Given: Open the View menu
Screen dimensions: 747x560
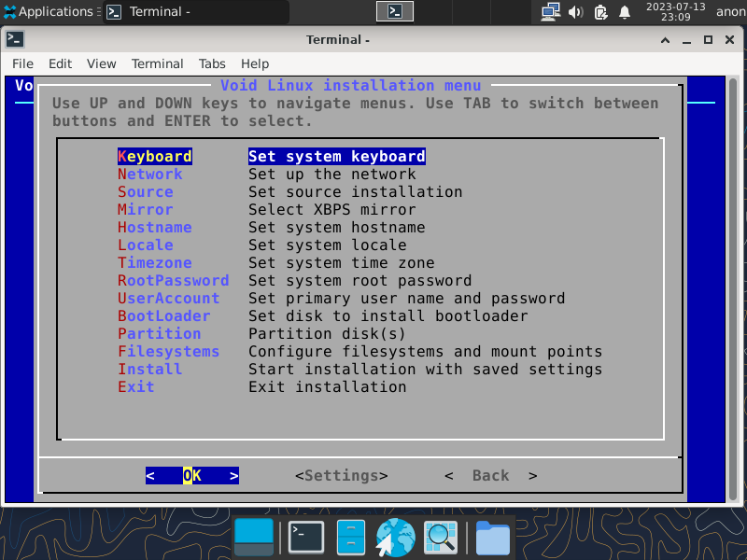Looking at the screenshot, I should [101, 63].
